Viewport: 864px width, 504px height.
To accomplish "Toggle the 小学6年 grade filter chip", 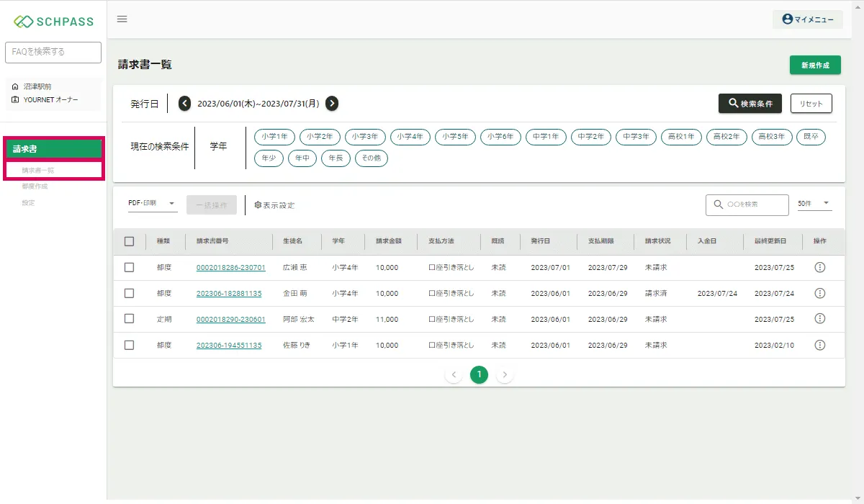I will (x=500, y=137).
